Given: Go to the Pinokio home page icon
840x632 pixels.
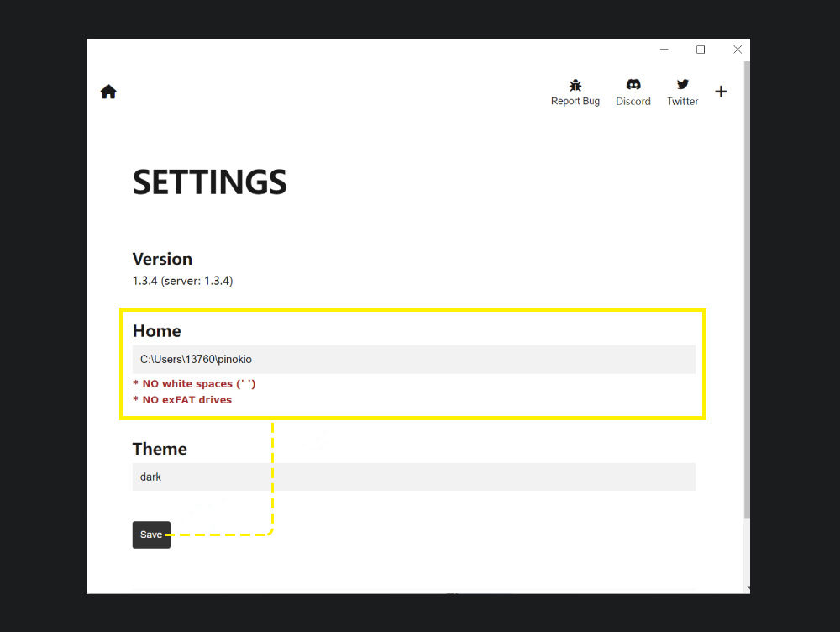Looking at the screenshot, I should (x=108, y=92).
